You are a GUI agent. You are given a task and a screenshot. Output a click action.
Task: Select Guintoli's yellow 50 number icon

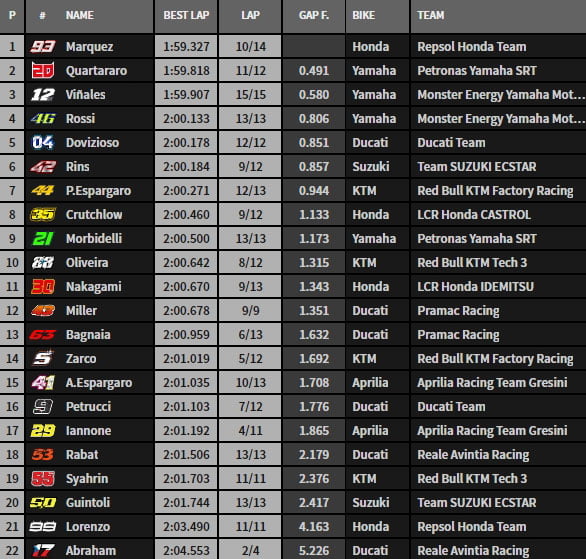(x=43, y=503)
